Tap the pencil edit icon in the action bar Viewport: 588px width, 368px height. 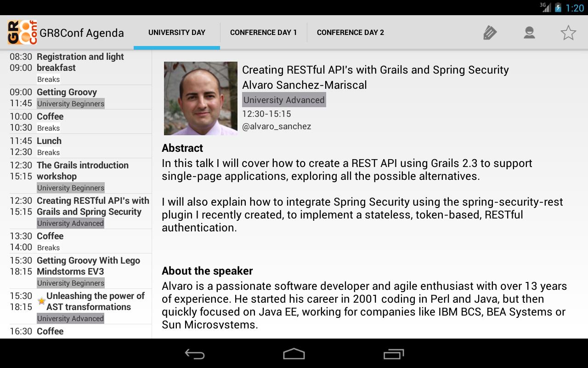[x=490, y=32]
